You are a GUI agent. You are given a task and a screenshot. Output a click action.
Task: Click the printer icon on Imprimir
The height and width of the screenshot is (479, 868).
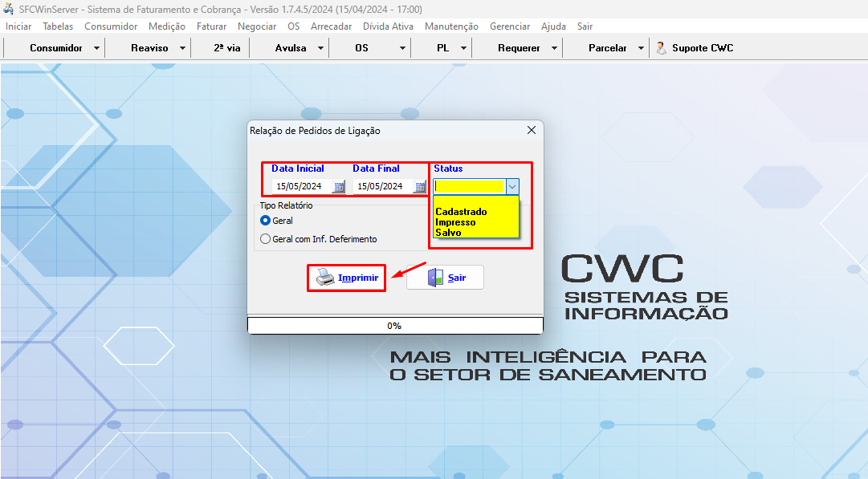tap(324, 278)
